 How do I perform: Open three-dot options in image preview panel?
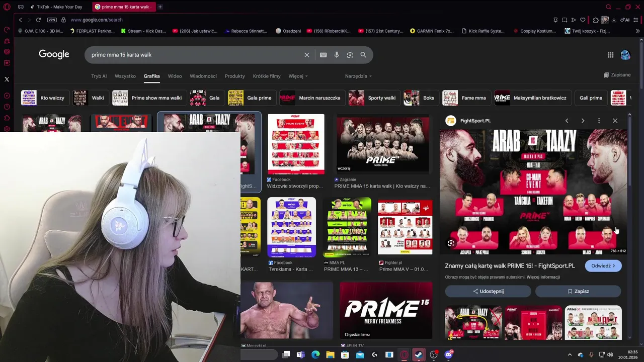click(599, 121)
